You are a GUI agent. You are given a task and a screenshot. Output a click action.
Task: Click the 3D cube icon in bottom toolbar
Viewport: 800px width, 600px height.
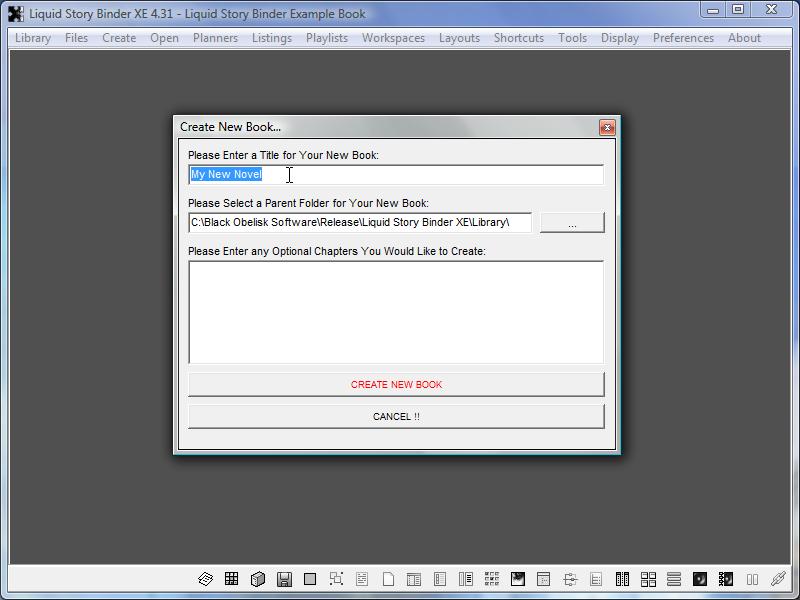257,579
